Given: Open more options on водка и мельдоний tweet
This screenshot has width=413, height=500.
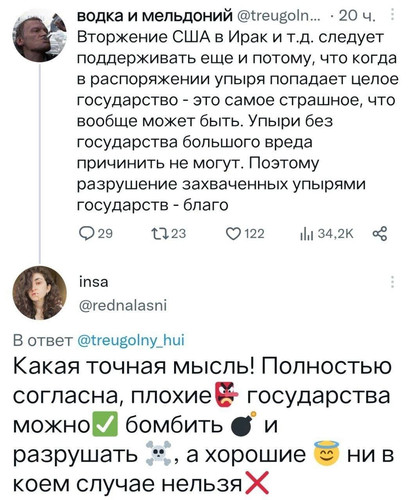Looking at the screenshot, I should (x=393, y=15).
